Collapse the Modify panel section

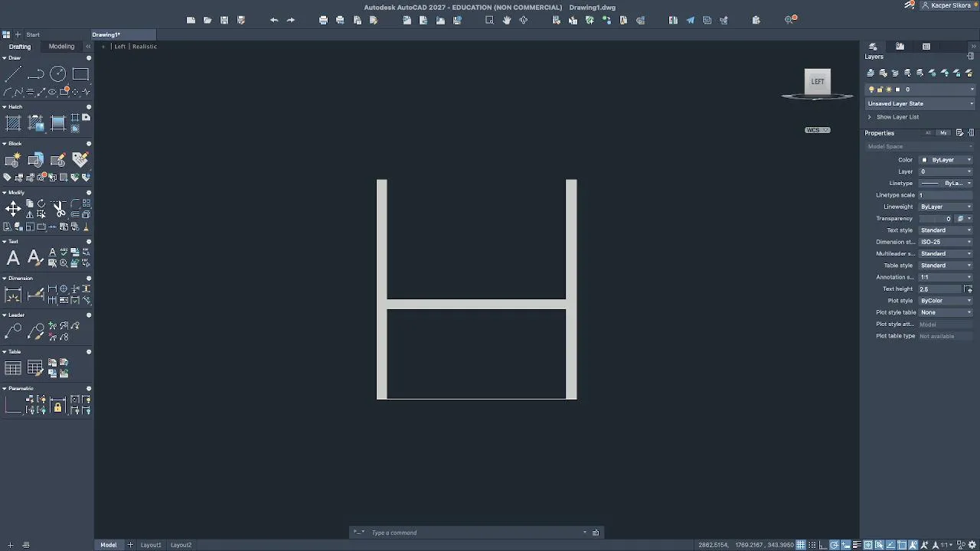tap(5, 193)
